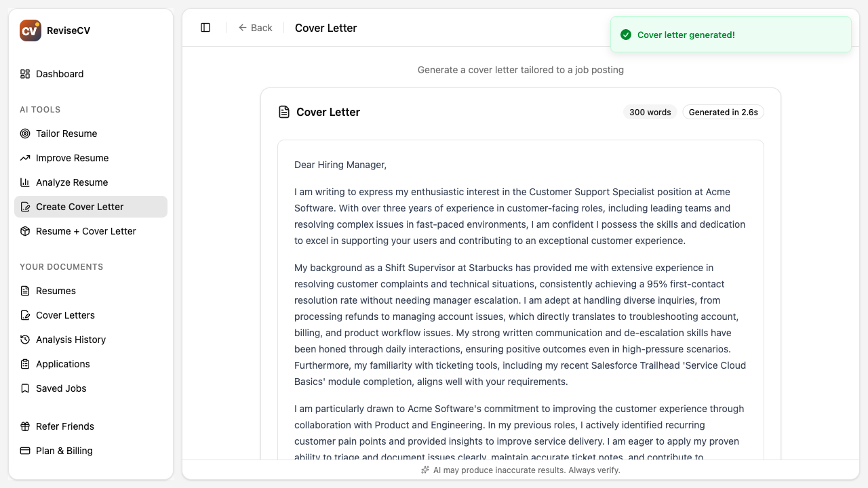The height and width of the screenshot is (488, 868).
Task: Click the Analysis History clock icon
Action: [24, 340]
